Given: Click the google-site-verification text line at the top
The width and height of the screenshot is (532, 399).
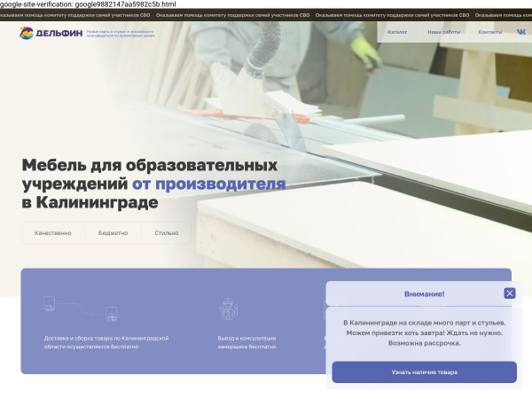Looking at the screenshot, I should tap(88, 4).
